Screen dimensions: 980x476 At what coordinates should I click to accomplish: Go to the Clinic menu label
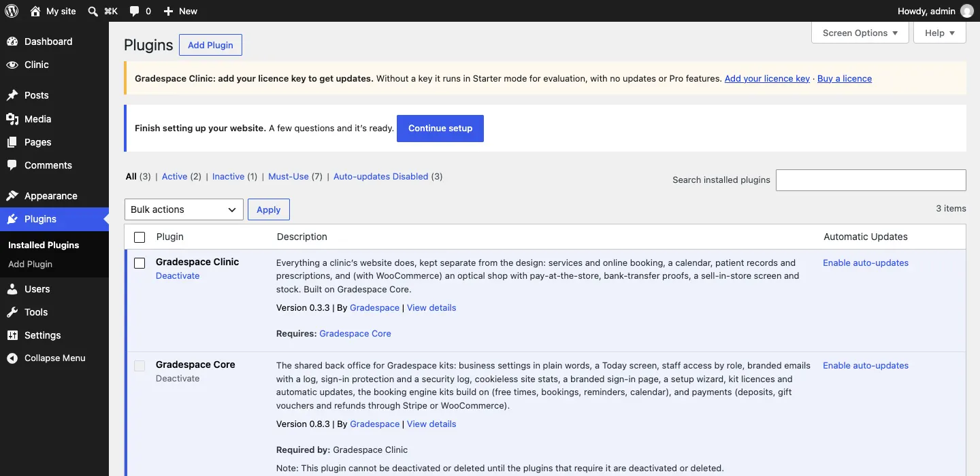[x=37, y=65]
